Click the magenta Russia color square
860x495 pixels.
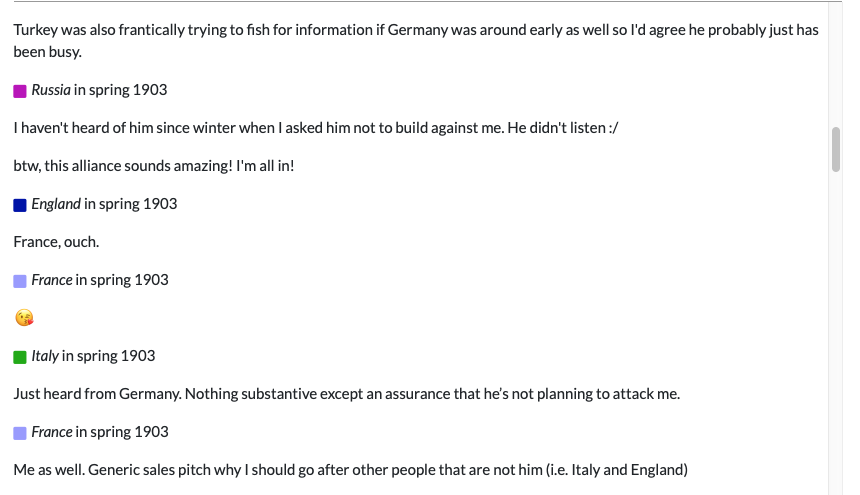(x=20, y=91)
